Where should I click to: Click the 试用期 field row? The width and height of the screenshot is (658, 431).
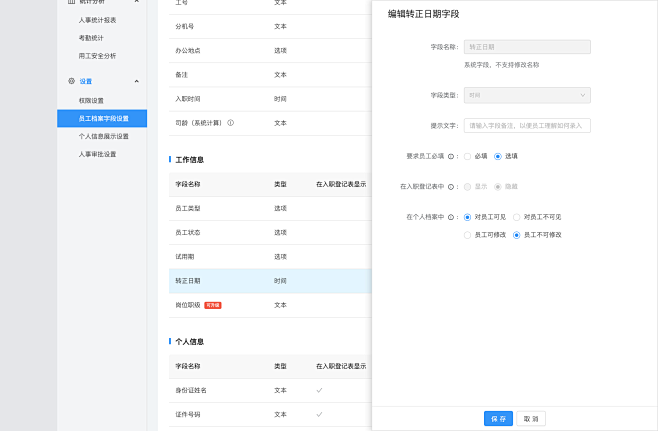270,257
